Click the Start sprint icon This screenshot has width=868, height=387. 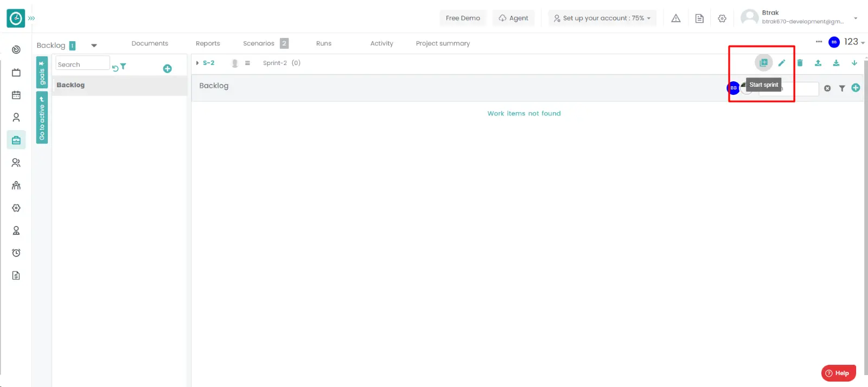(763, 63)
